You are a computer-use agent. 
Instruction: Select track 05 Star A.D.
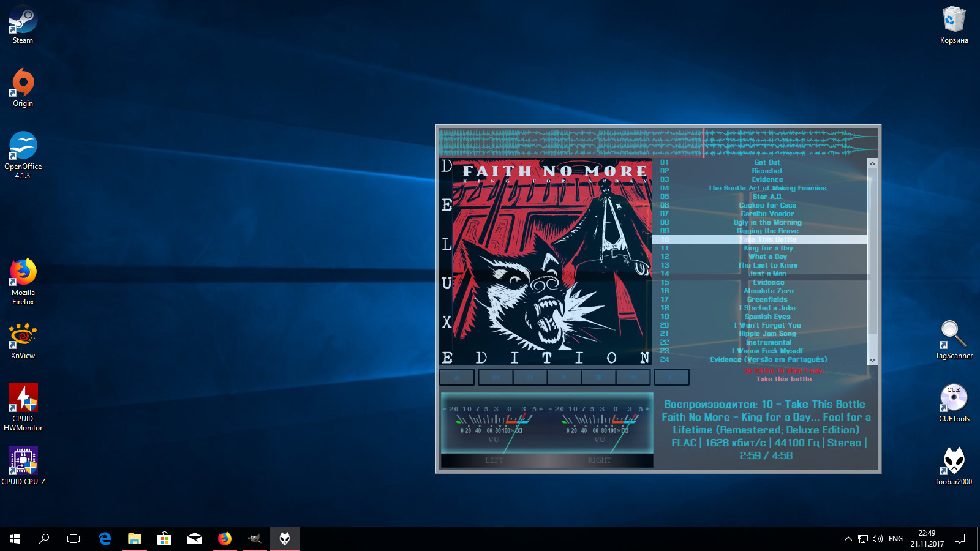[x=760, y=197]
